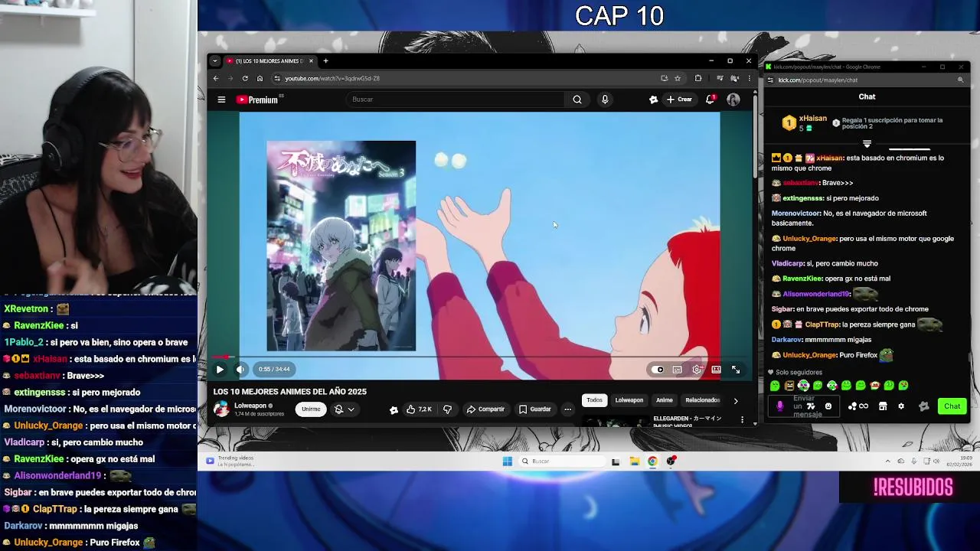Close the LOS 10 MEJORES ANIMES tab
Image resolution: width=980 pixels, height=551 pixels.
pyautogui.click(x=311, y=61)
